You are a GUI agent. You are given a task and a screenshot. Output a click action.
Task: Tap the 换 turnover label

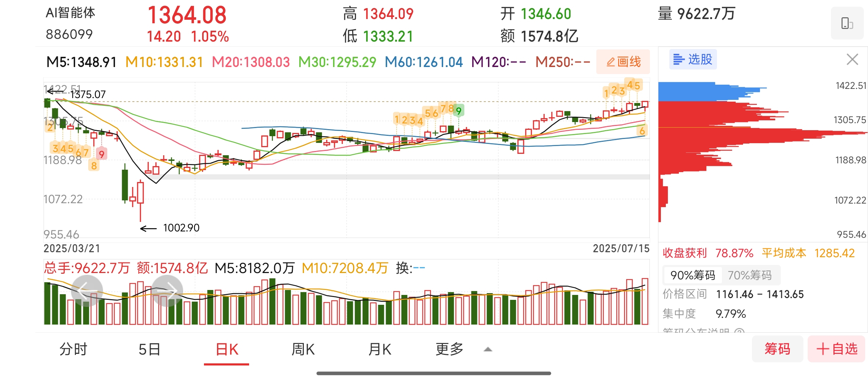410,268
